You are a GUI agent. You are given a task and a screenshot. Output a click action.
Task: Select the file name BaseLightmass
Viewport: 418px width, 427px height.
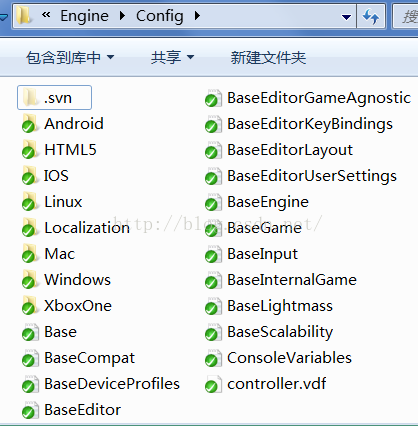pyautogui.click(x=280, y=306)
